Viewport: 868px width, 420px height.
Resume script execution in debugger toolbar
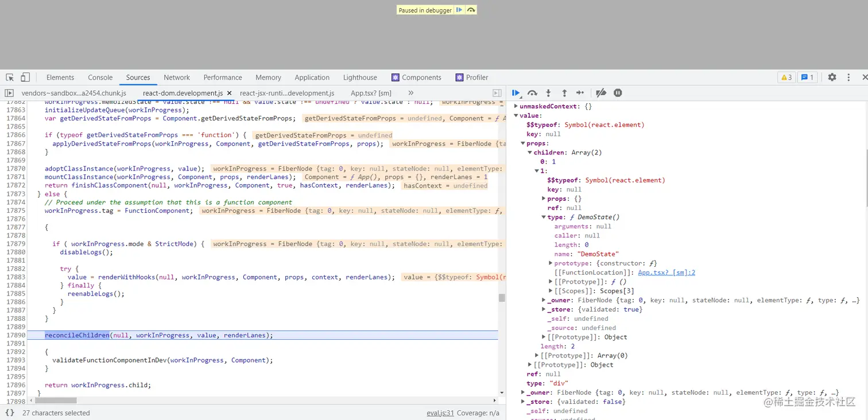[516, 93]
